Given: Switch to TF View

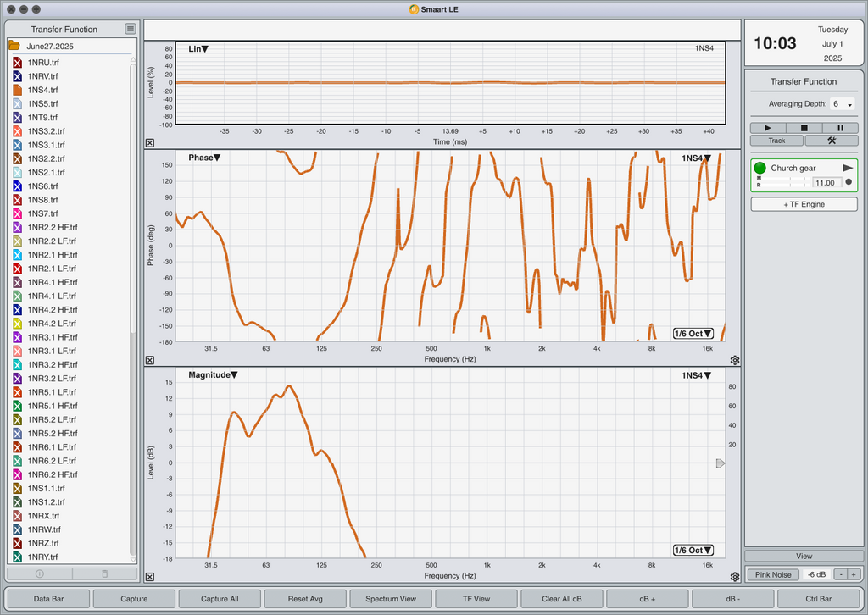Looking at the screenshot, I should coord(476,598).
